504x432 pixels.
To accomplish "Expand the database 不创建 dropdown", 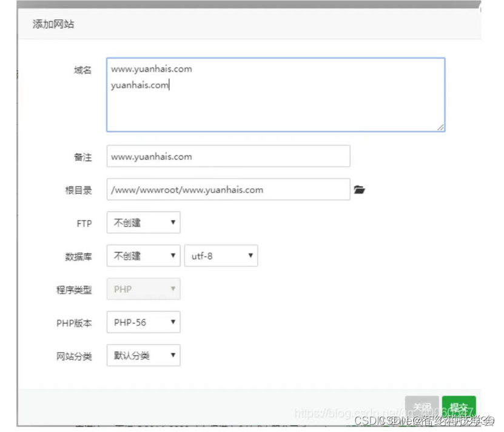I will coord(143,256).
